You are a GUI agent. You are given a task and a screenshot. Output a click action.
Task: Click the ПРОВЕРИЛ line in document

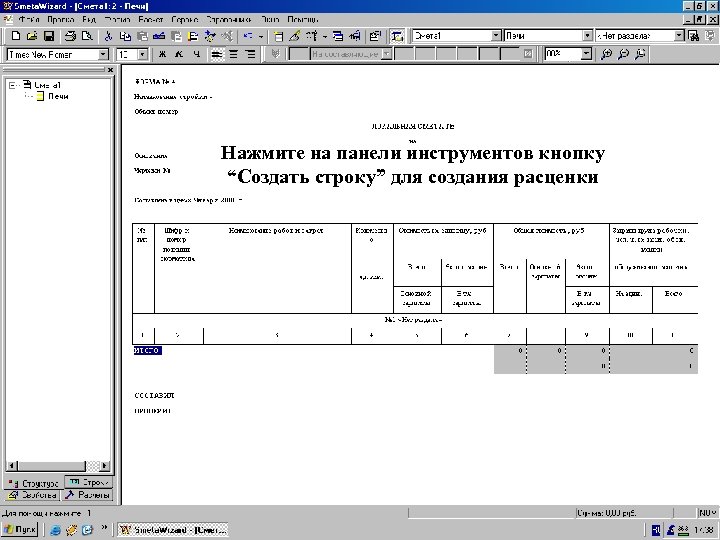click(152, 411)
